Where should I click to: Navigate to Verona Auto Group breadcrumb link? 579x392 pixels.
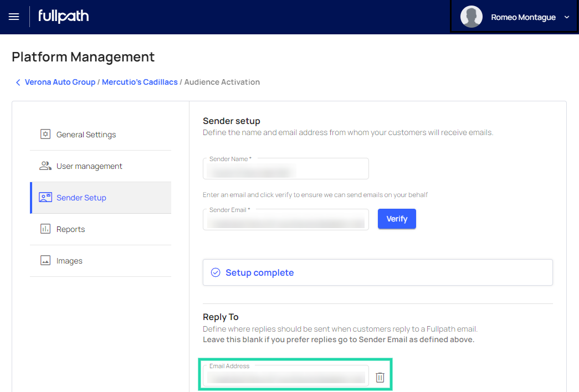click(60, 82)
